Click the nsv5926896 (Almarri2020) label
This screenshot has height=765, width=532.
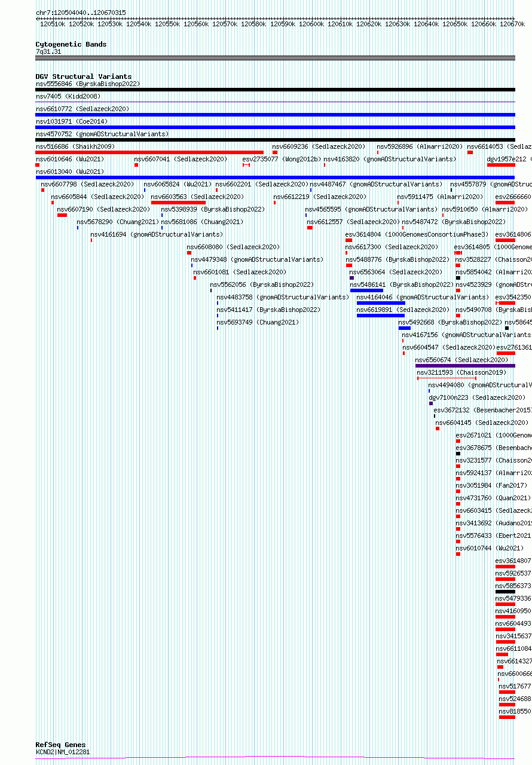420,146
